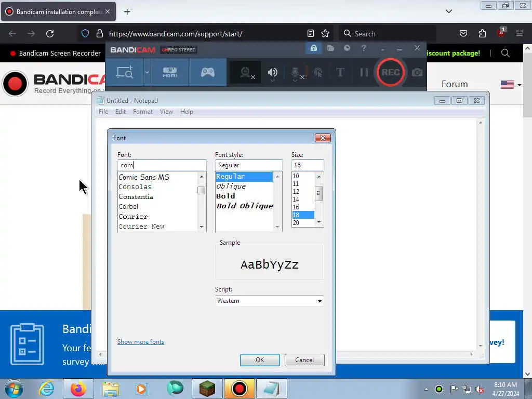The height and width of the screenshot is (399, 532).
Task: Open a new Firefox tab
Action: pyautogui.click(x=127, y=12)
